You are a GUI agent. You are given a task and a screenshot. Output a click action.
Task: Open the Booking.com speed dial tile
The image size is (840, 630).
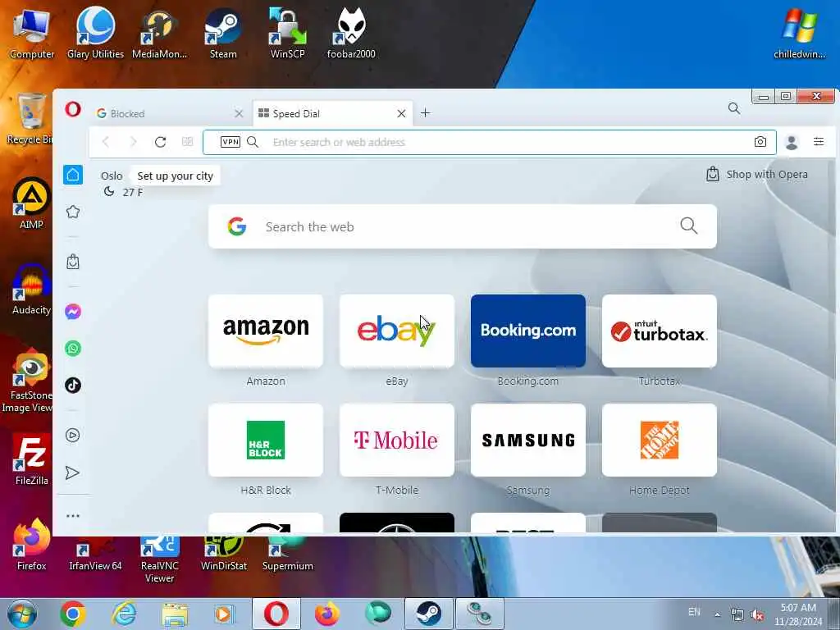coord(528,331)
